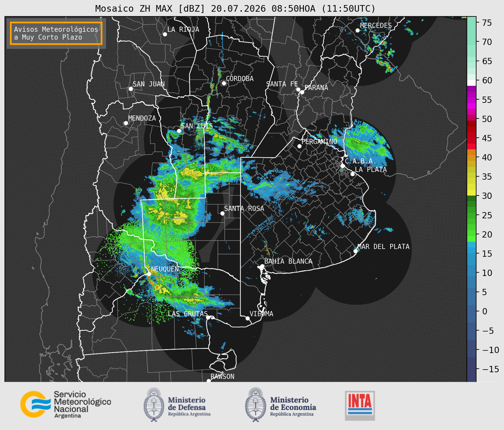Image resolution: width=504 pixels, height=430 pixels.
Task: Click the yellow 35 dBZ scale band
Action: pyautogui.click(x=471, y=177)
